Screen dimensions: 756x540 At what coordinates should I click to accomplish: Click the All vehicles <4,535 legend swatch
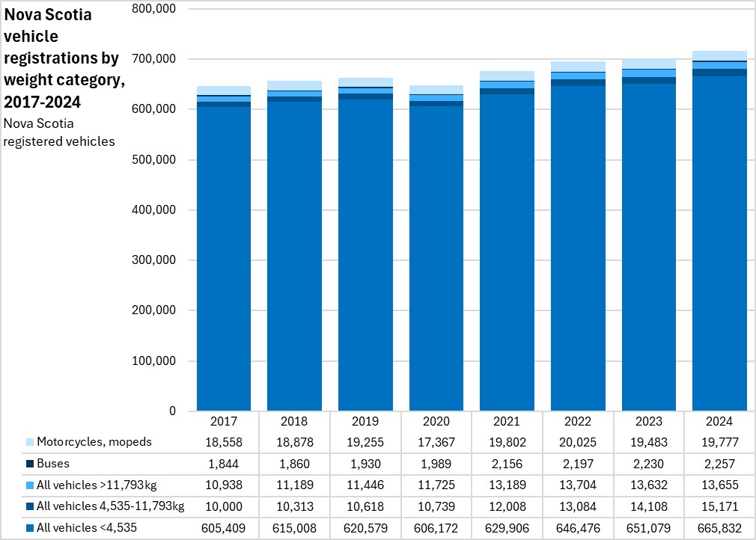(x=29, y=529)
